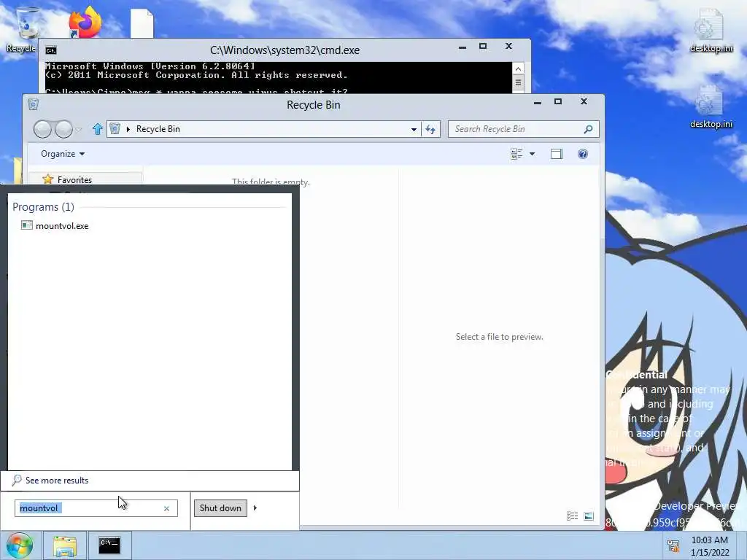The image size is (747, 560).
Task: Go up one folder level
Action: [98, 129]
